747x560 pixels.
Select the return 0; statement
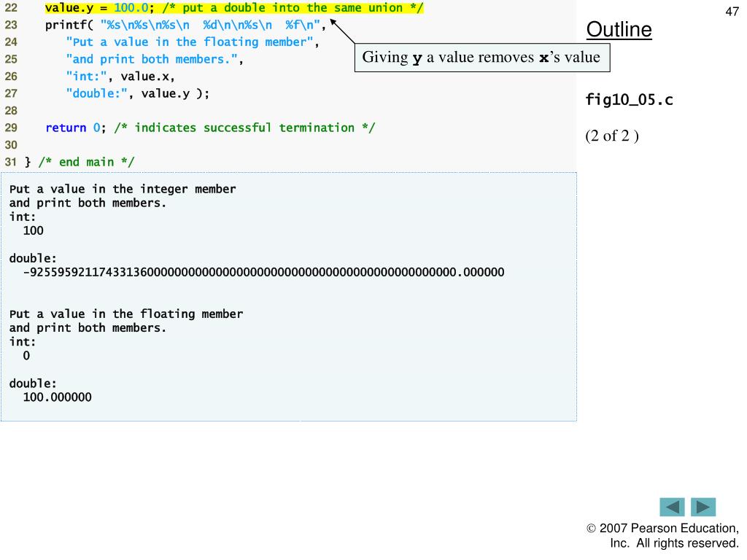[75, 128]
